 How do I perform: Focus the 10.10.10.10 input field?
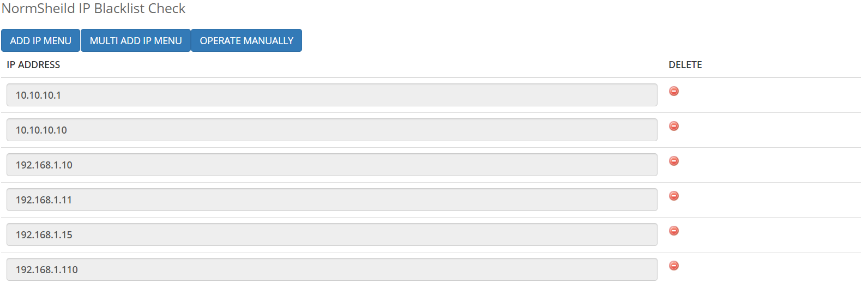tap(331, 130)
